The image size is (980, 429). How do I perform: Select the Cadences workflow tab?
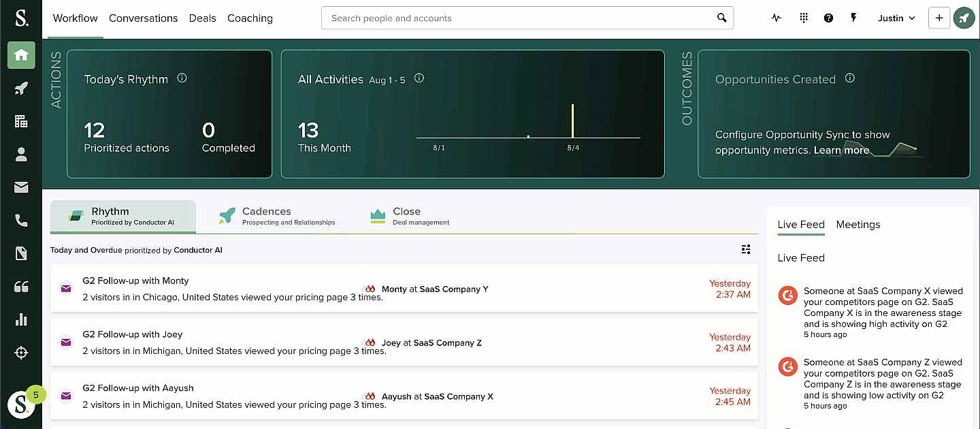point(277,216)
